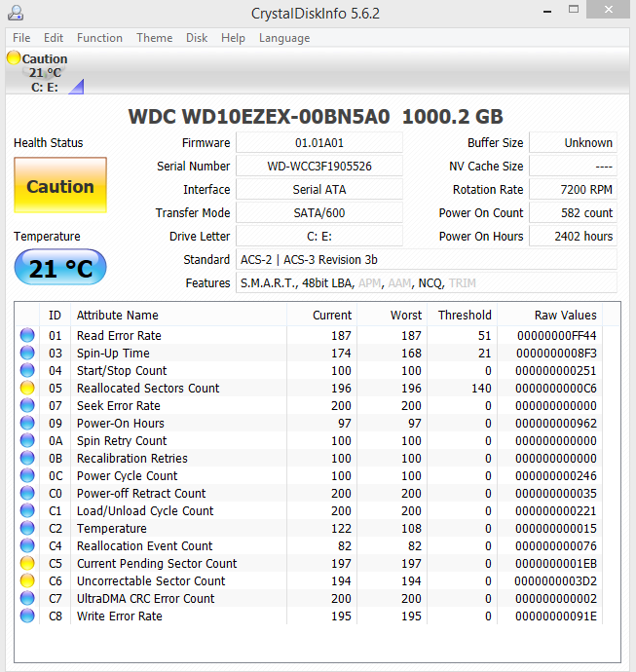Screen dimensions: 636x672
Task: Click the blue status dot for Seek Error Rate
Action: (27, 405)
